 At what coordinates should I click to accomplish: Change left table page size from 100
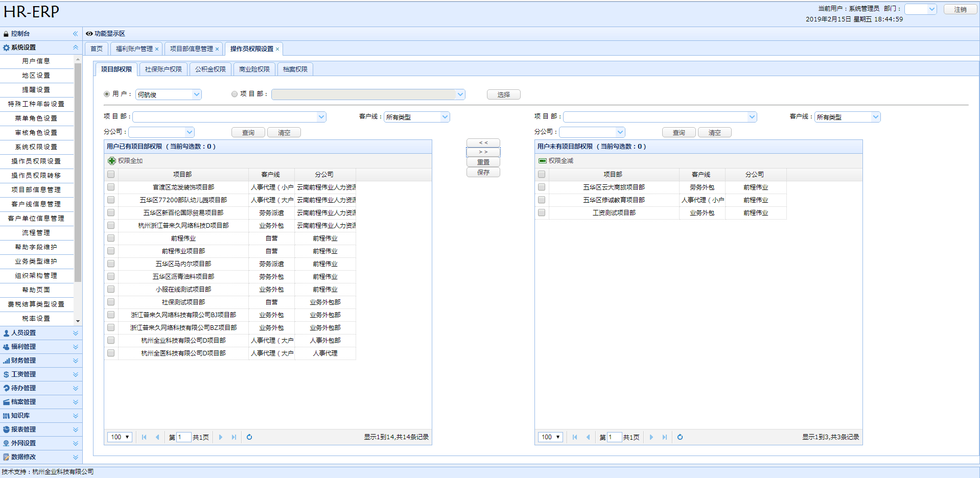click(x=120, y=437)
